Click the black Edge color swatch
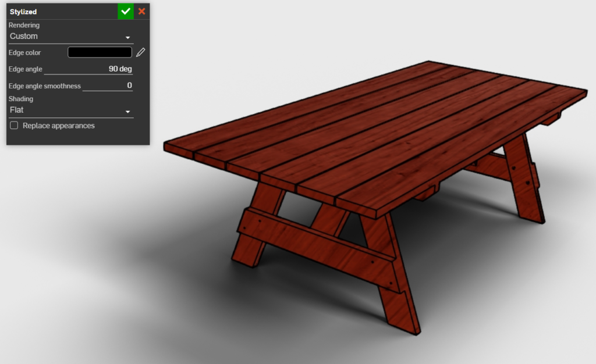The width and height of the screenshot is (596, 364). (100, 52)
